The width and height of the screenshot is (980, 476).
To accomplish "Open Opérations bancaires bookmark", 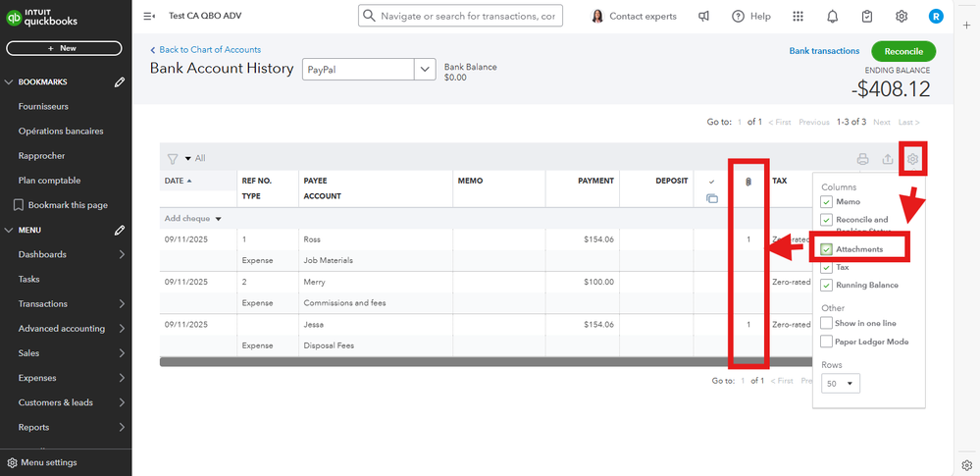I will (61, 132).
